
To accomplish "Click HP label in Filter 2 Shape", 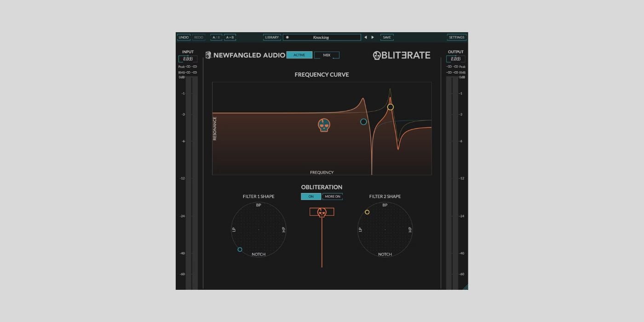I will click(x=410, y=230).
